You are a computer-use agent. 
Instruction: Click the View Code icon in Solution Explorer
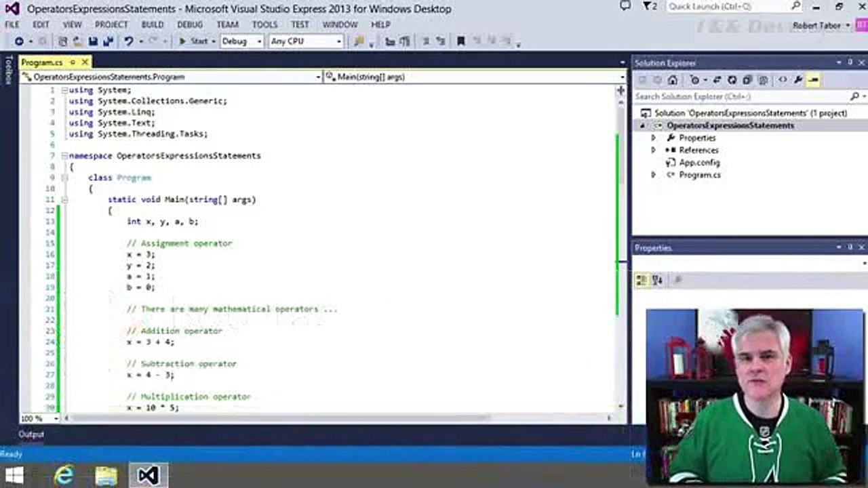click(x=783, y=80)
